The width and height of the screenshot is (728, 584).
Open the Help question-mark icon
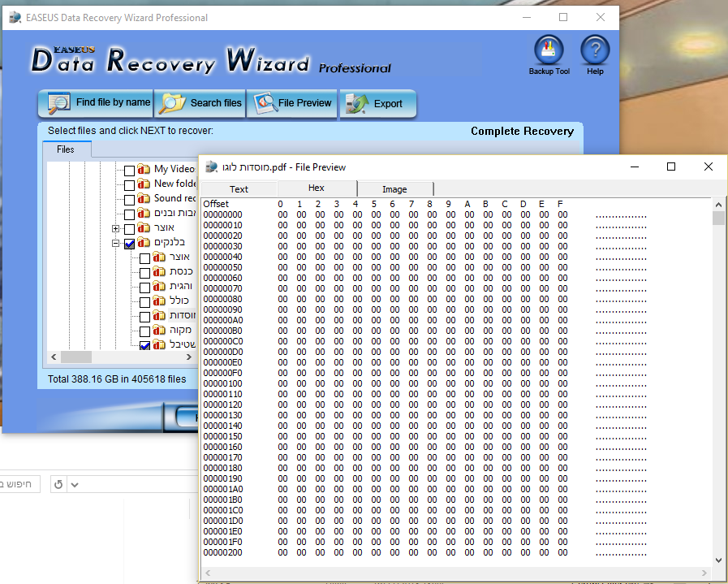(x=595, y=50)
